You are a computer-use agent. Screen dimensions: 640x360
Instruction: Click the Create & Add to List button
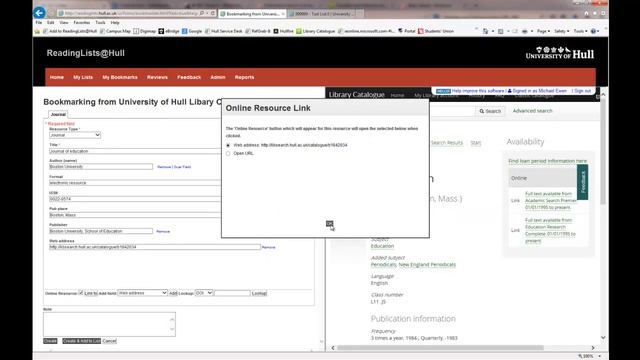[82, 341]
